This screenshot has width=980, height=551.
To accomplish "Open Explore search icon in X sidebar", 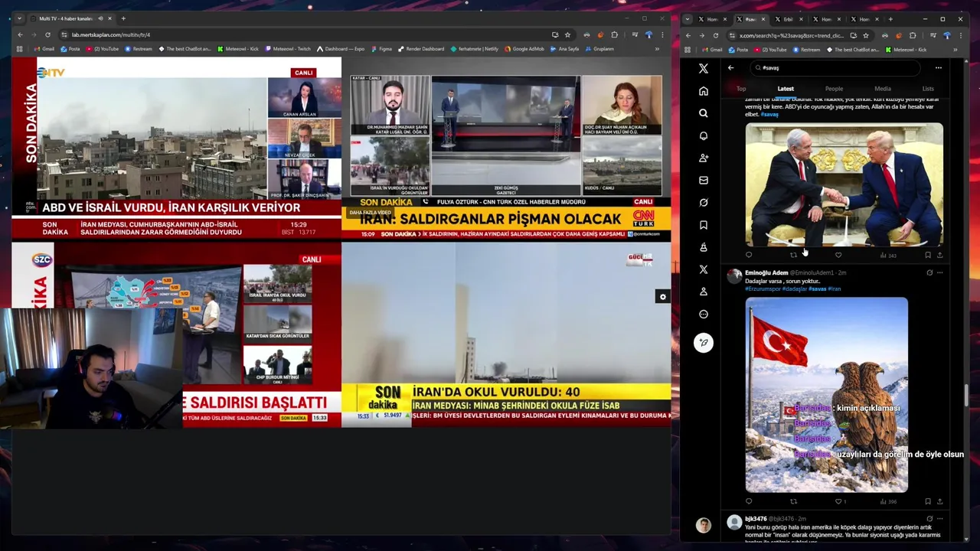I will (x=703, y=113).
